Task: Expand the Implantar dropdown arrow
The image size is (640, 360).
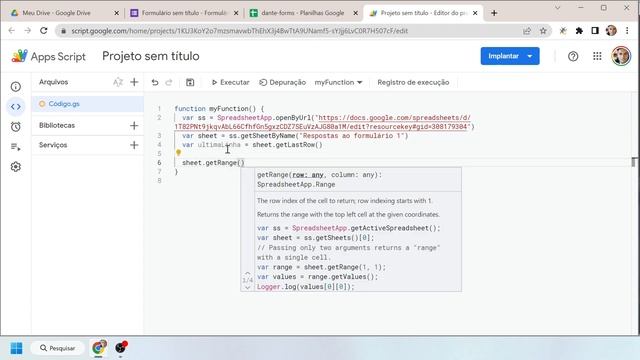Action: pos(530,56)
